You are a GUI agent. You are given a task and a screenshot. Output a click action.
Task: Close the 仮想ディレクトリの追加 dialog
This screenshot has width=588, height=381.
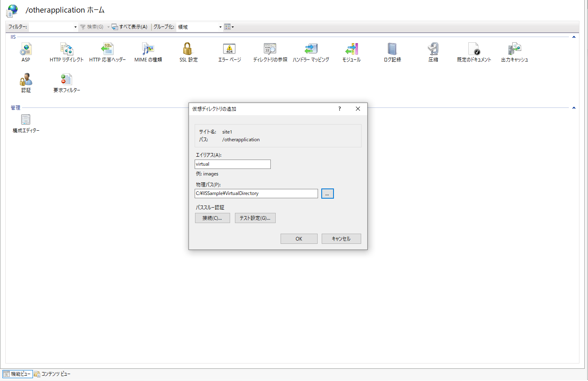pos(358,109)
